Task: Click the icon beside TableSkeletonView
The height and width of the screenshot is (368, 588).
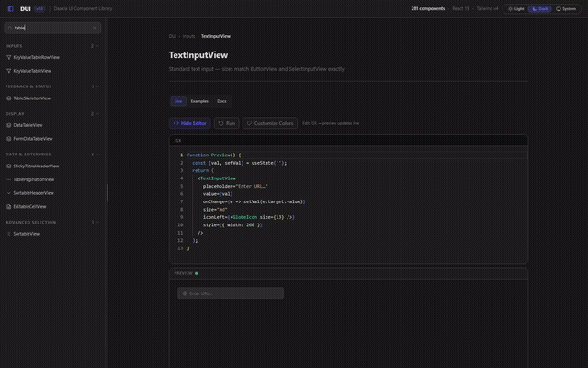Action: 8,98
